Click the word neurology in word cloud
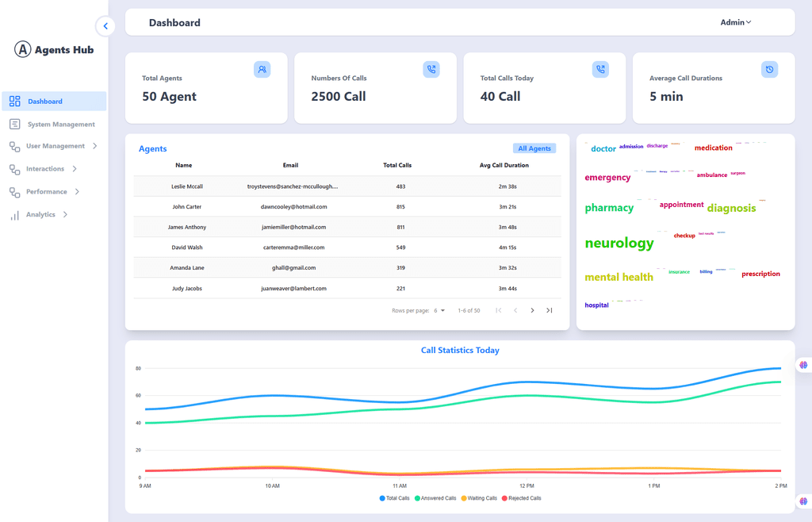This screenshot has width=812, height=522. [x=619, y=243]
